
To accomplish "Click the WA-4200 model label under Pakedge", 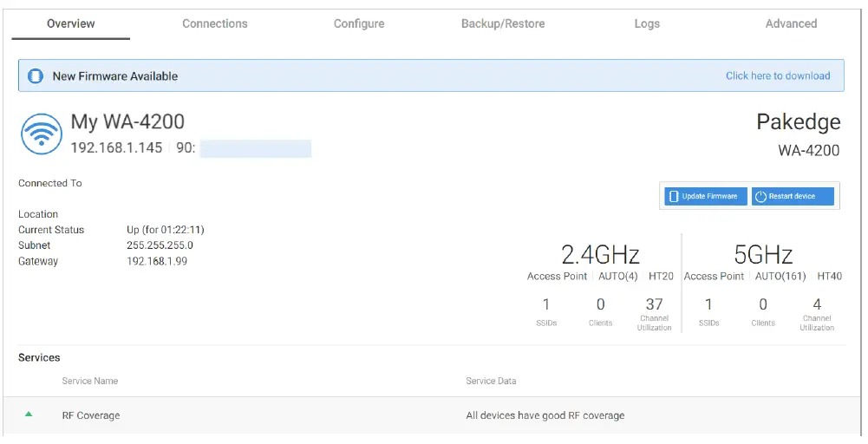I will 809,151.
